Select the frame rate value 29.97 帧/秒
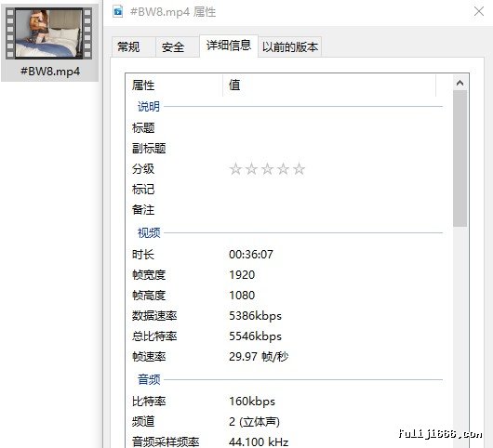The height and width of the screenshot is (448, 493). pyautogui.click(x=259, y=357)
